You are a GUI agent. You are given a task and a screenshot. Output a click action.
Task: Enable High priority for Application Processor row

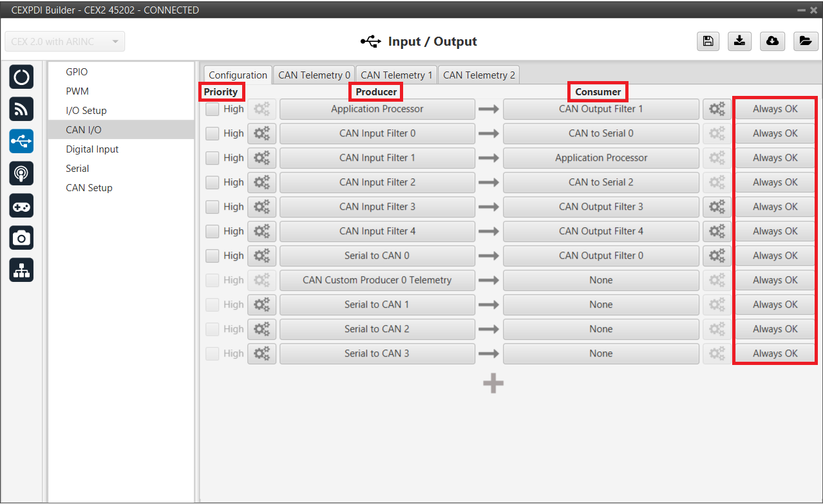click(213, 109)
